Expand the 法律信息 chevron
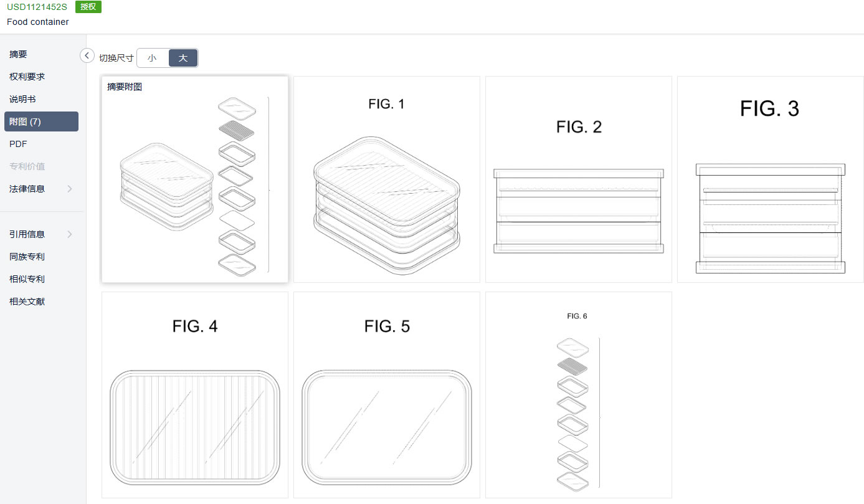Image resolution: width=864 pixels, height=504 pixels. (70, 189)
